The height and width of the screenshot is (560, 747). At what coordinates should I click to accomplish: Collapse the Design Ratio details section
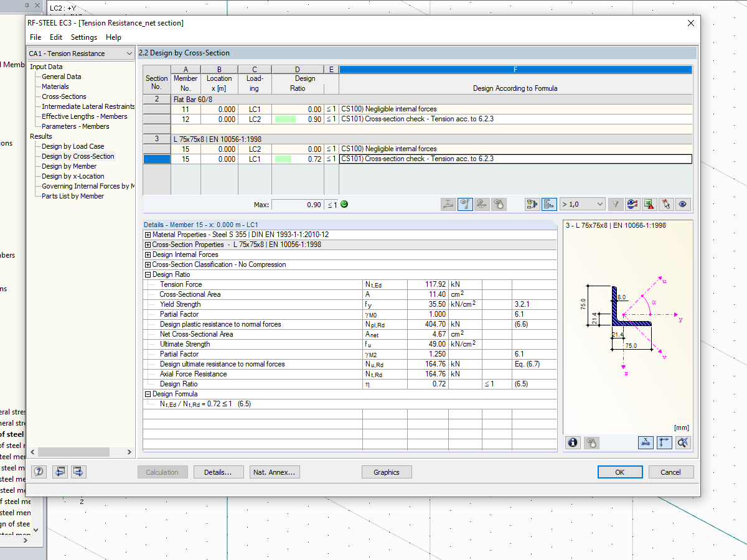pos(149,274)
